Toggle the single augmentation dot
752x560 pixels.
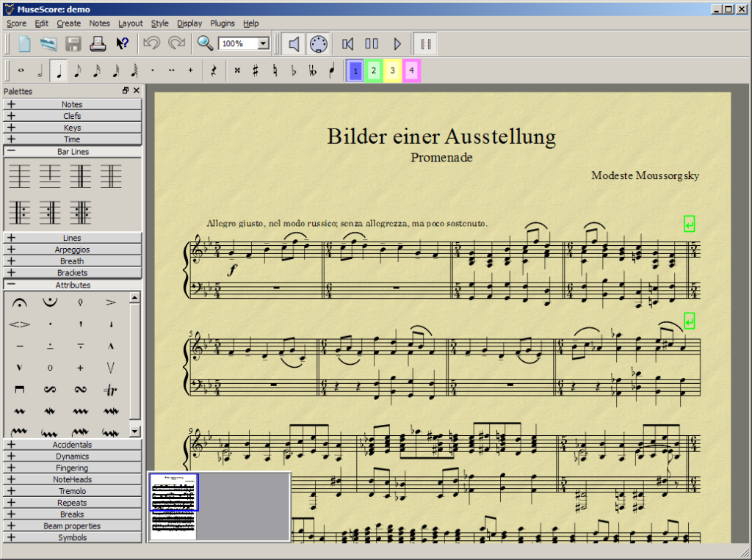153,70
